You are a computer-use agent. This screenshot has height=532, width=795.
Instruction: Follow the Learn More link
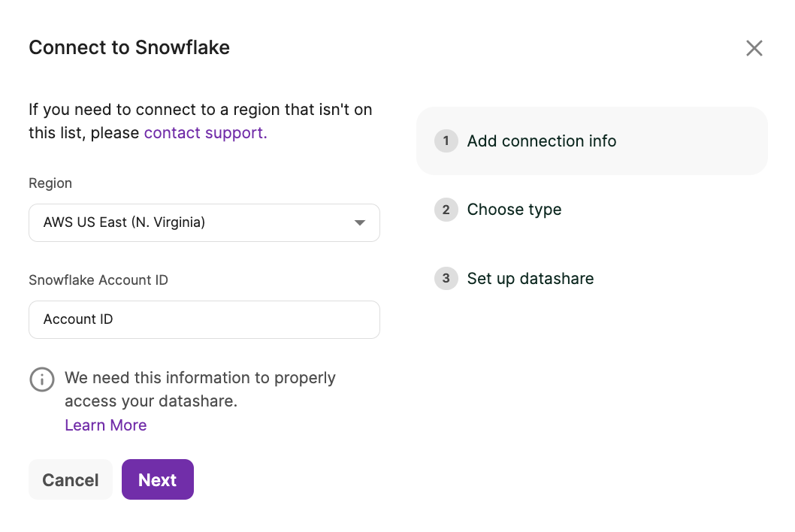[106, 425]
